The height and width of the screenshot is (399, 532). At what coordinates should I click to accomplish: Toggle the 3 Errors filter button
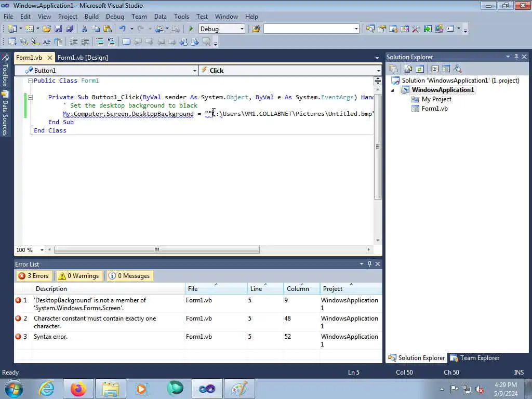coord(34,276)
